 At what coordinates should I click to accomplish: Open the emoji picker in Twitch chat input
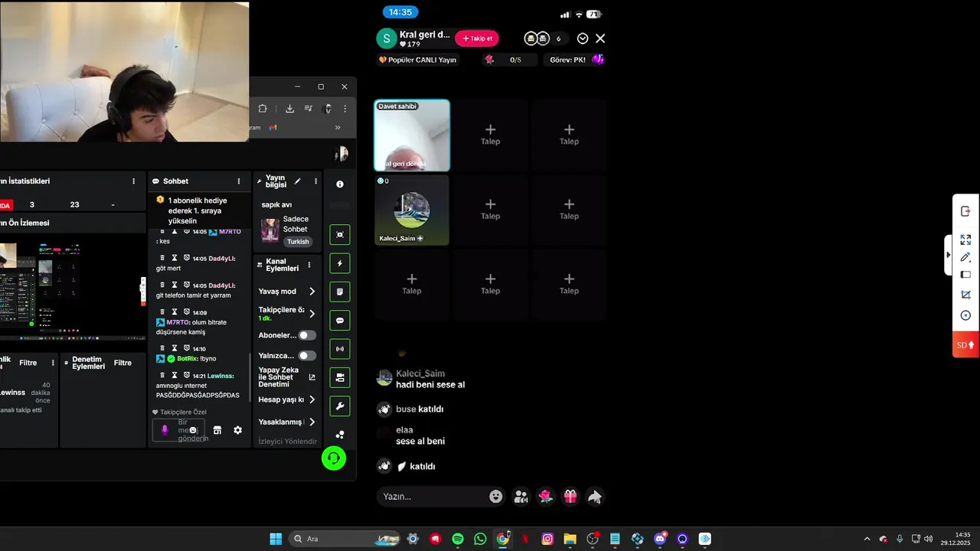193,430
